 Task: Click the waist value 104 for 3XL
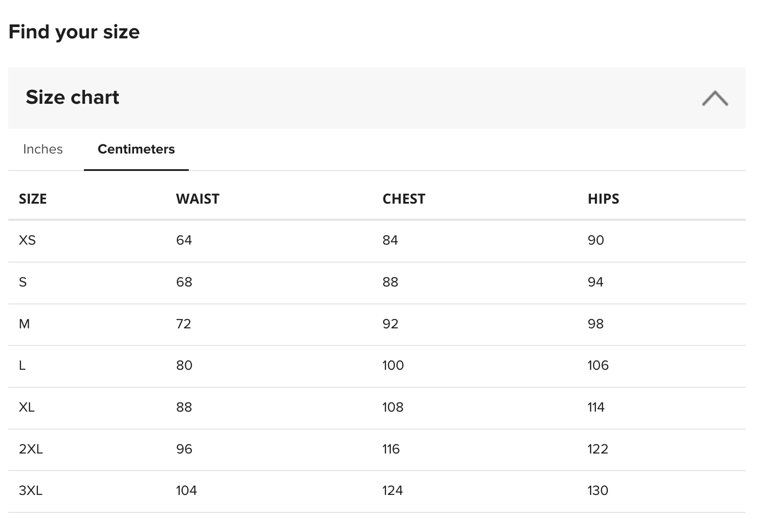(x=186, y=491)
